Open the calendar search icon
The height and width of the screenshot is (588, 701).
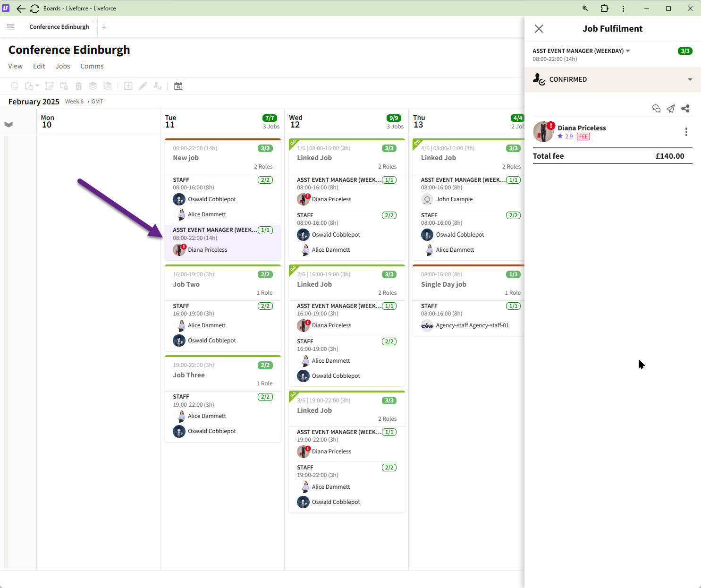pos(178,86)
